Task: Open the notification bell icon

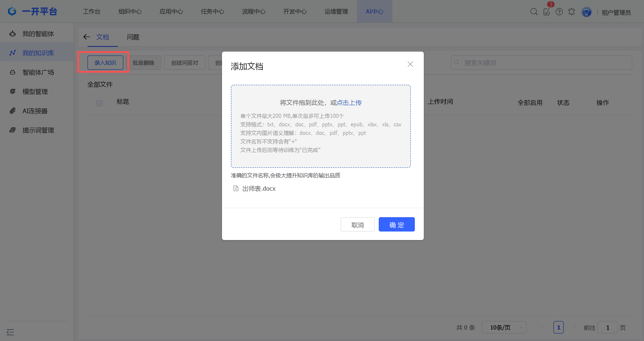Action: (x=572, y=12)
